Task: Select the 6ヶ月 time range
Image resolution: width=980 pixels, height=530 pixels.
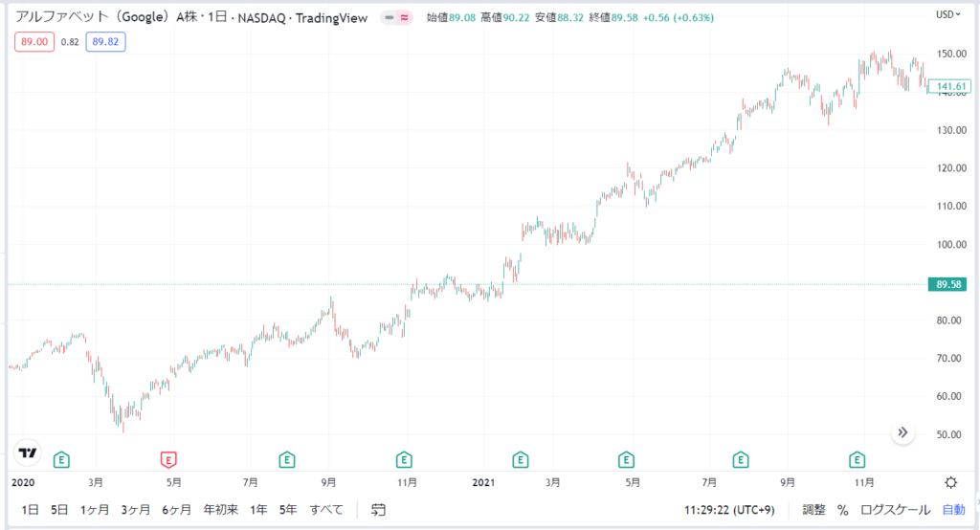Action: click(177, 510)
